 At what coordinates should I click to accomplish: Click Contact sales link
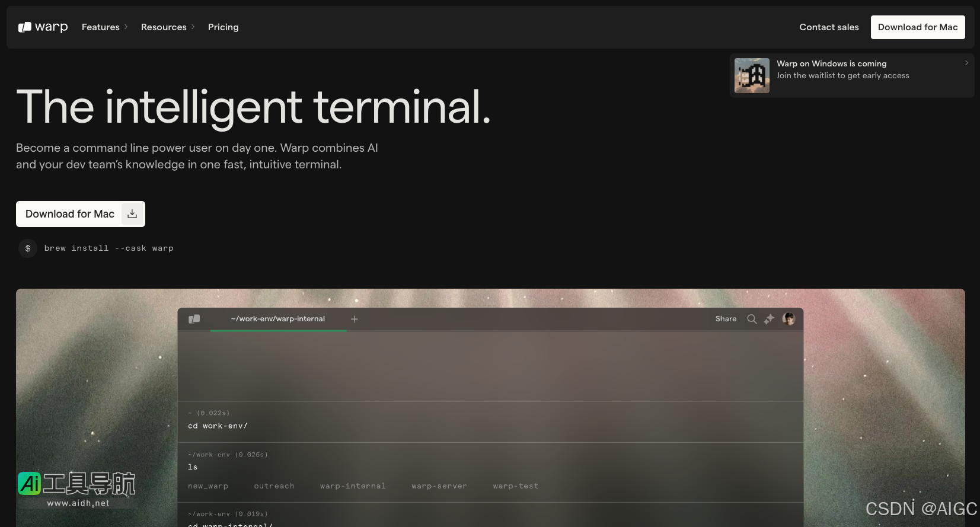pos(829,27)
